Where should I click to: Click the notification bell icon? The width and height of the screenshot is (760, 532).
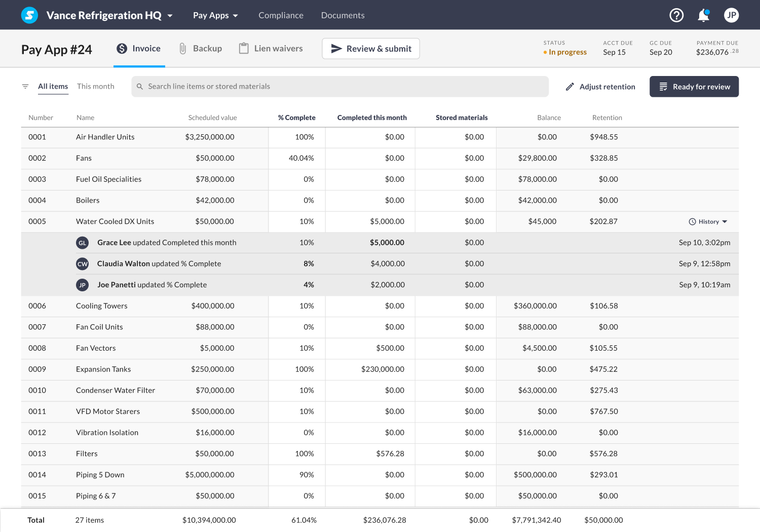pos(703,15)
